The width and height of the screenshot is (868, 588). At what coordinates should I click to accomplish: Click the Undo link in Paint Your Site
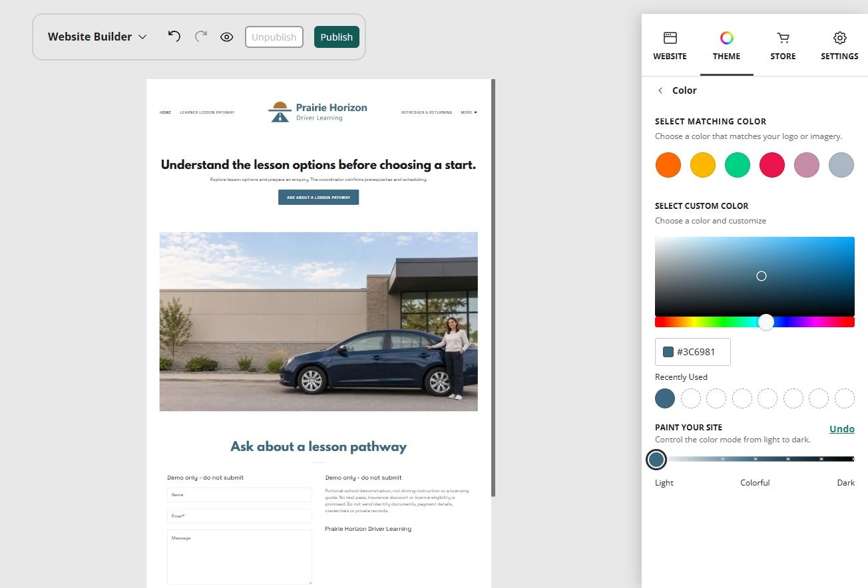pyautogui.click(x=841, y=429)
